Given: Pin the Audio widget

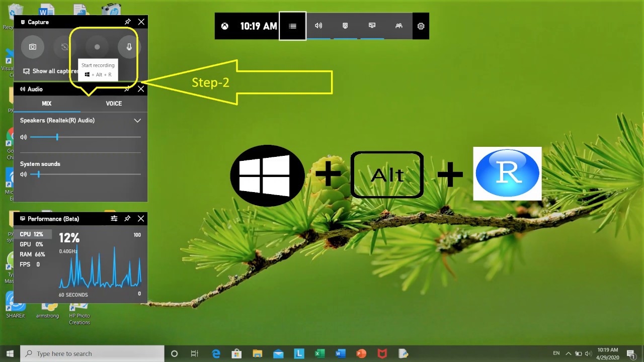Looking at the screenshot, I should (x=127, y=89).
